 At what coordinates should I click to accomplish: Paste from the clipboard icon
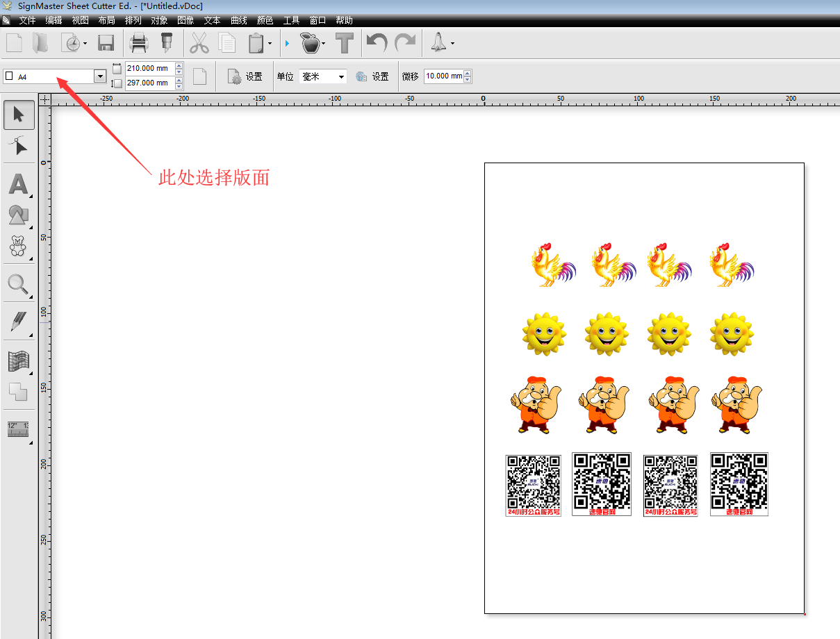[x=256, y=43]
